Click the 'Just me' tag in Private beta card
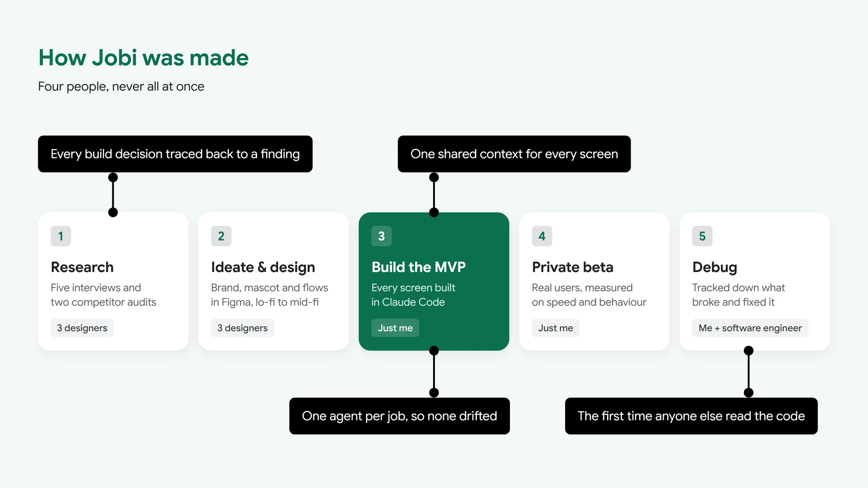This screenshot has width=868, height=488. point(556,328)
